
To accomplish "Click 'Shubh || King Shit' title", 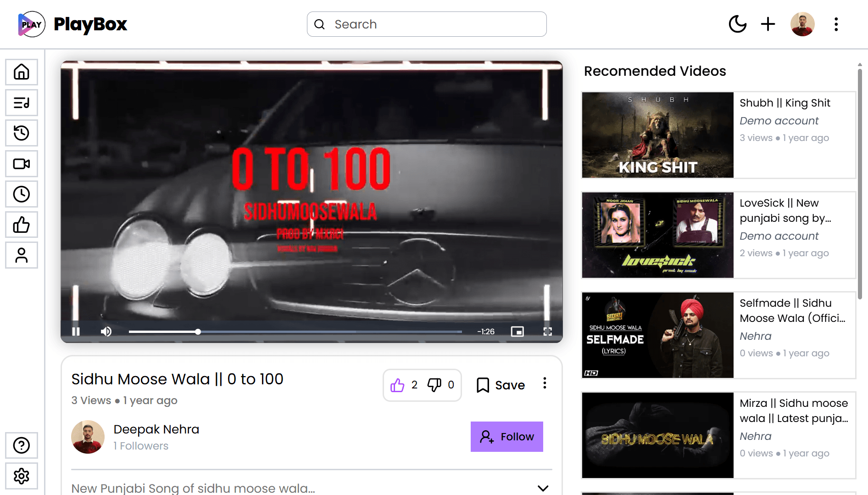I will (785, 103).
